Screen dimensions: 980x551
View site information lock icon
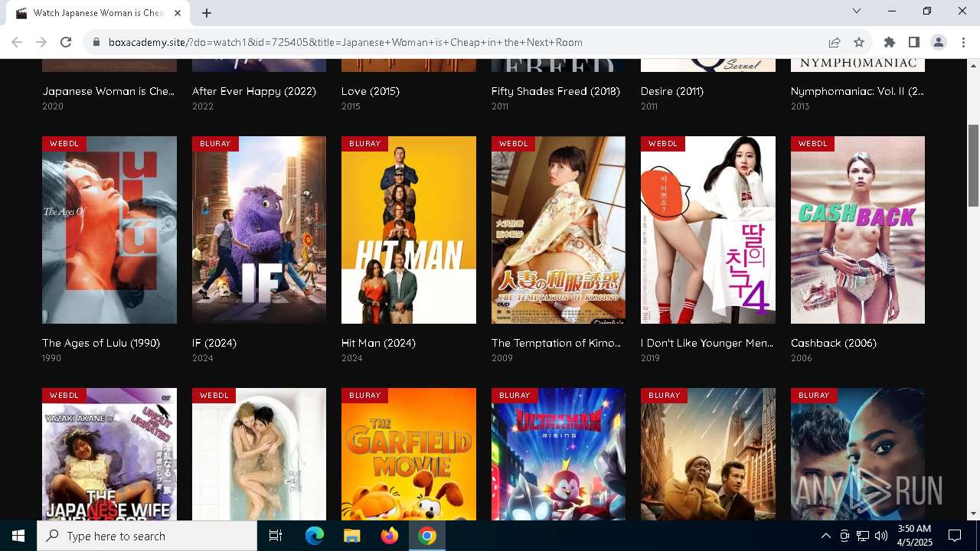(x=96, y=42)
